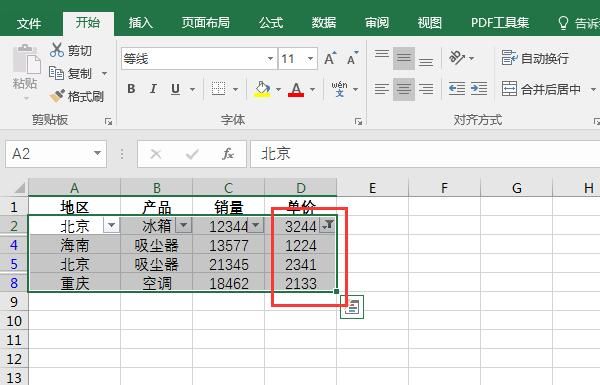The width and height of the screenshot is (600, 385).
Task: Toggle underline formatting
Action: point(175,89)
